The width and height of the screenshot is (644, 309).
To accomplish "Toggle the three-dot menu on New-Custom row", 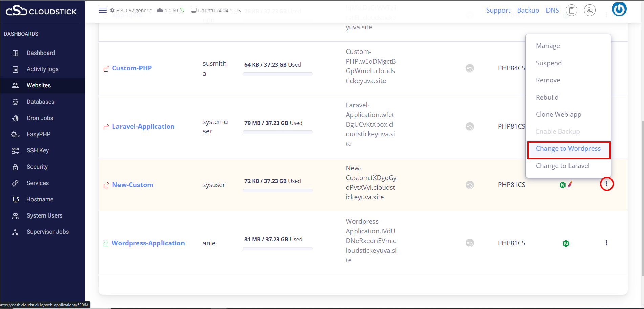I will (x=606, y=184).
